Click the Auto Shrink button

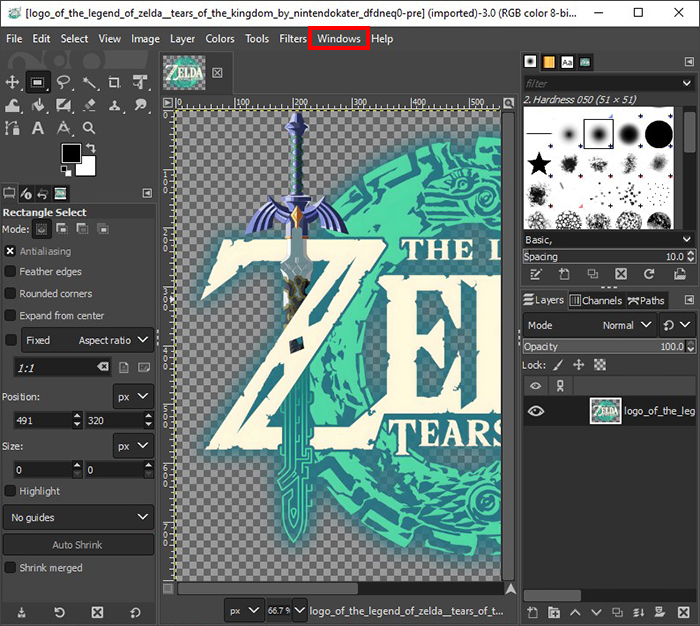pos(78,545)
